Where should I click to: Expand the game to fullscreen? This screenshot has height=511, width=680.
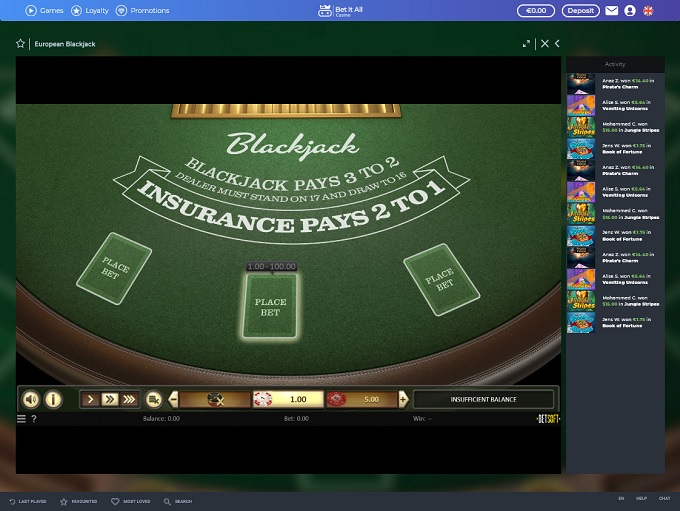point(526,44)
